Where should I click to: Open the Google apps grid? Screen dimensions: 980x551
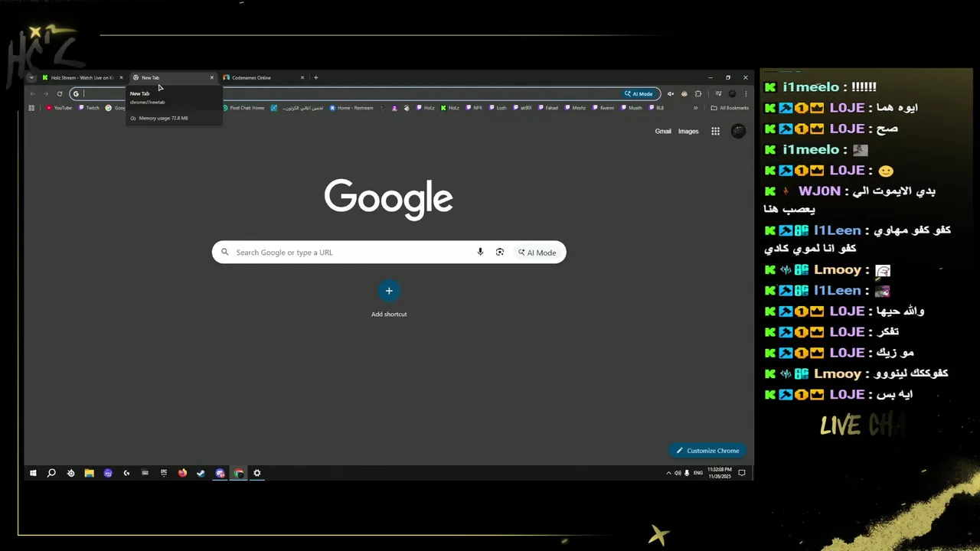point(715,132)
